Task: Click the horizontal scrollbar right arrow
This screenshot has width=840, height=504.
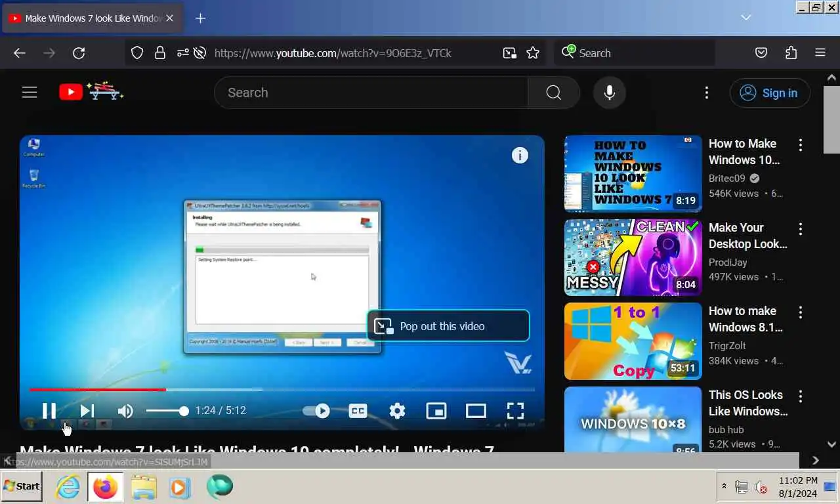Action: coord(816,461)
